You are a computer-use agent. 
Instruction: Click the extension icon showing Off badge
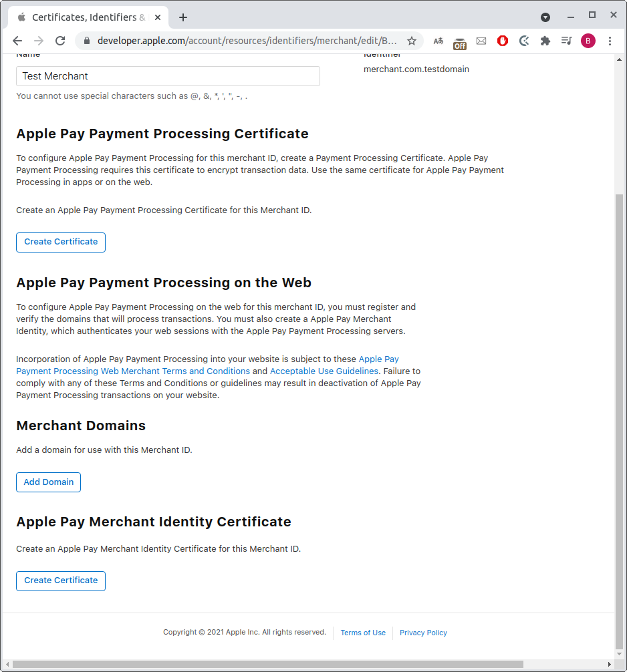460,42
